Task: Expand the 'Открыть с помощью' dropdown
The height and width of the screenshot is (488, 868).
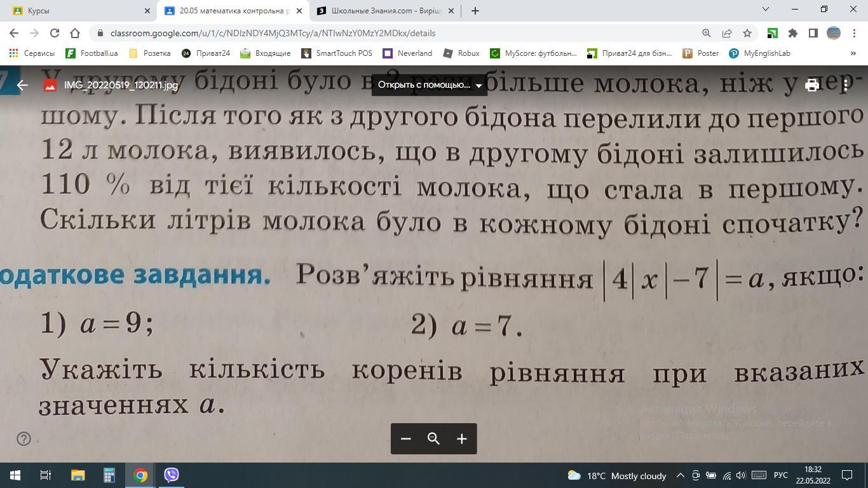Action: (x=430, y=85)
